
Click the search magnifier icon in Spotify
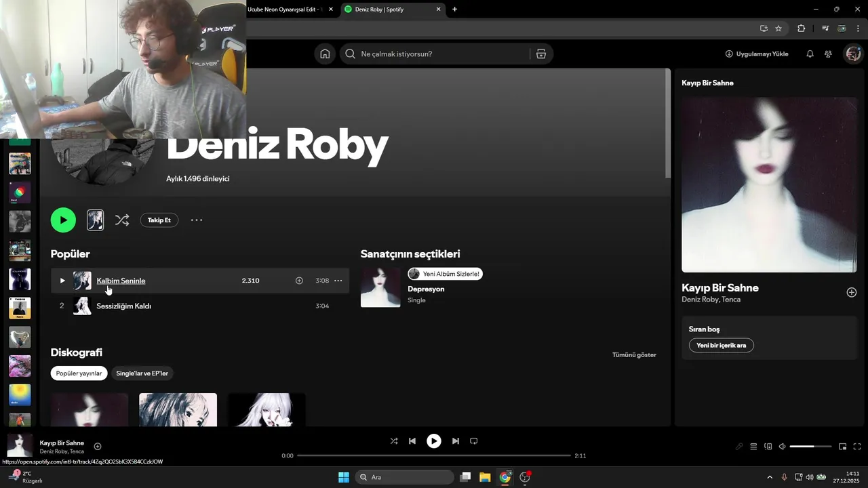click(x=350, y=54)
